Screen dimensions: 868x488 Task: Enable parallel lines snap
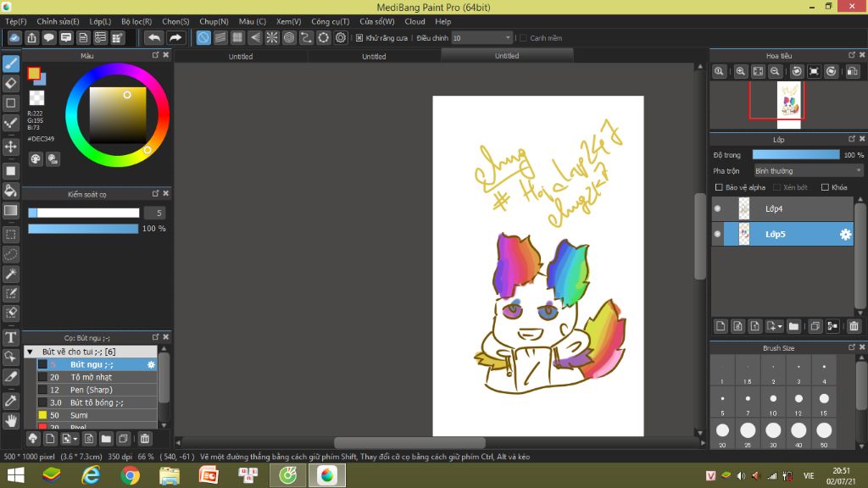click(220, 37)
